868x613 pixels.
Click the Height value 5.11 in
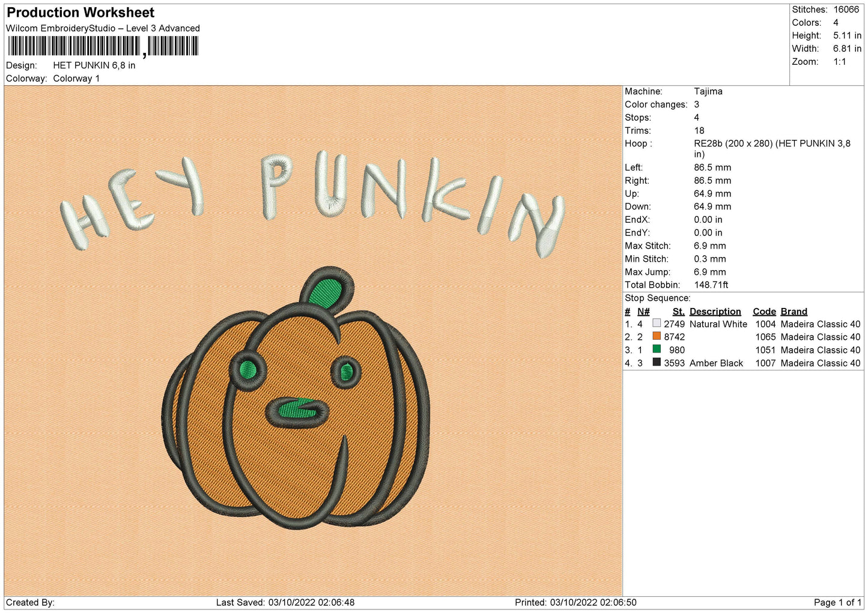point(847,36)
